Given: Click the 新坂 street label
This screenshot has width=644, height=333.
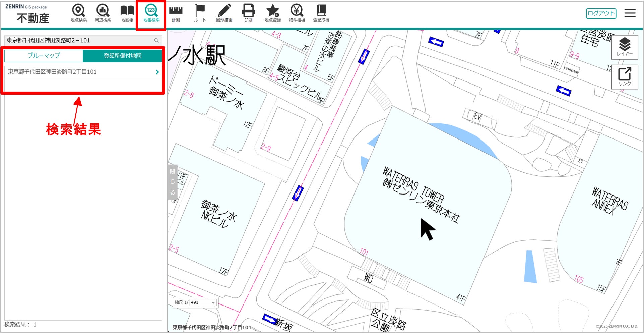Looking at the screenshot, I should point(284,324).
